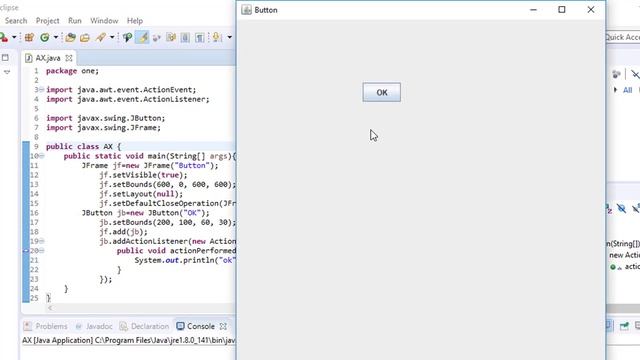This screenshot has width=640, height=360.
Task: Switch to the Declaration tab
Action: coord(144,326)
